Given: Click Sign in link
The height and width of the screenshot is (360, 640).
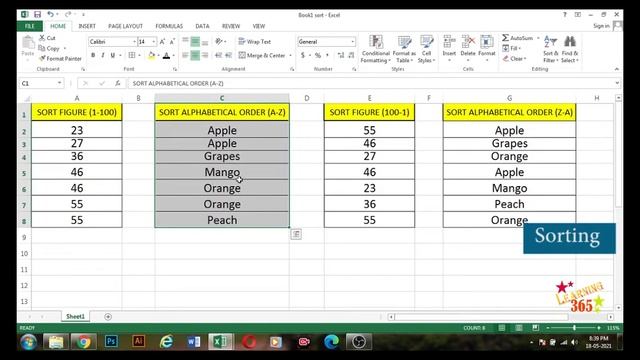Looking at the screenshot, I should click(601, 26).
